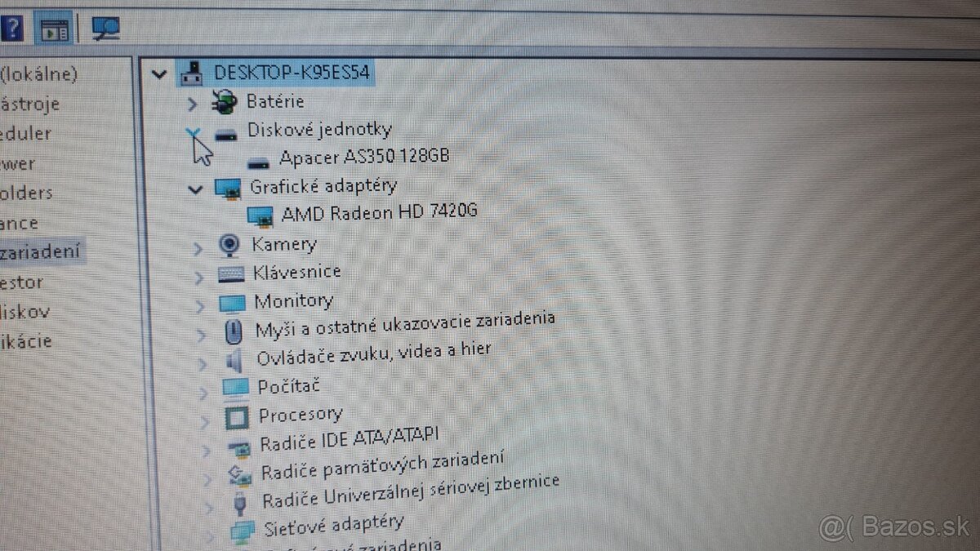This screenshot has height=551, width=980.
Task: Scan for hardware changes via monitor icon
Action: click(105, 27)
